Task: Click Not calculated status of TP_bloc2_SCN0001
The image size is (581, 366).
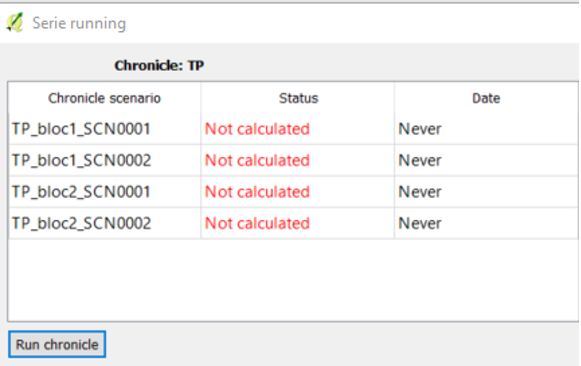Action: [x=257, y=192]
